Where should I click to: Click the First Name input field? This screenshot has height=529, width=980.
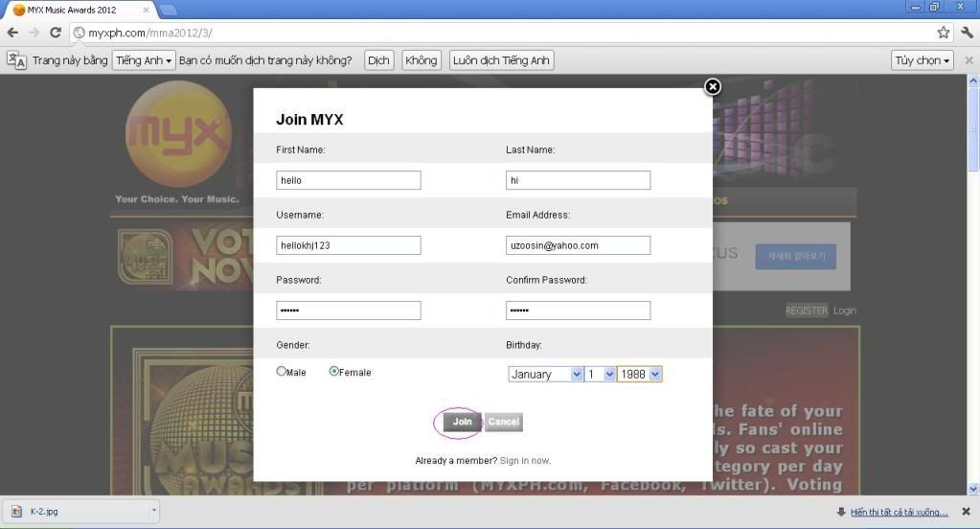pos(348,180)
